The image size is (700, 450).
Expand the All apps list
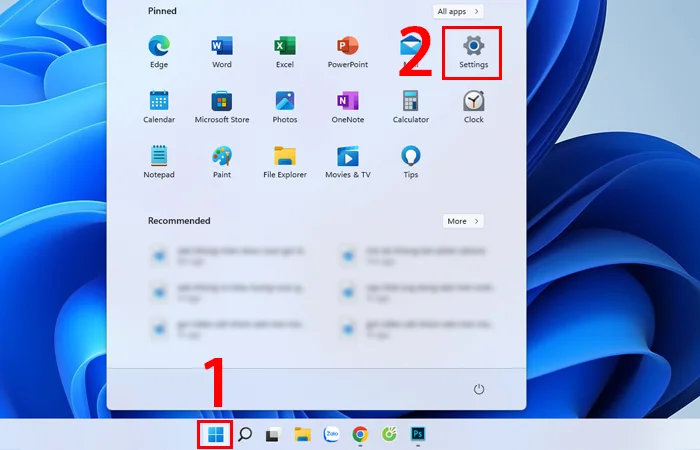pos(459,11)
